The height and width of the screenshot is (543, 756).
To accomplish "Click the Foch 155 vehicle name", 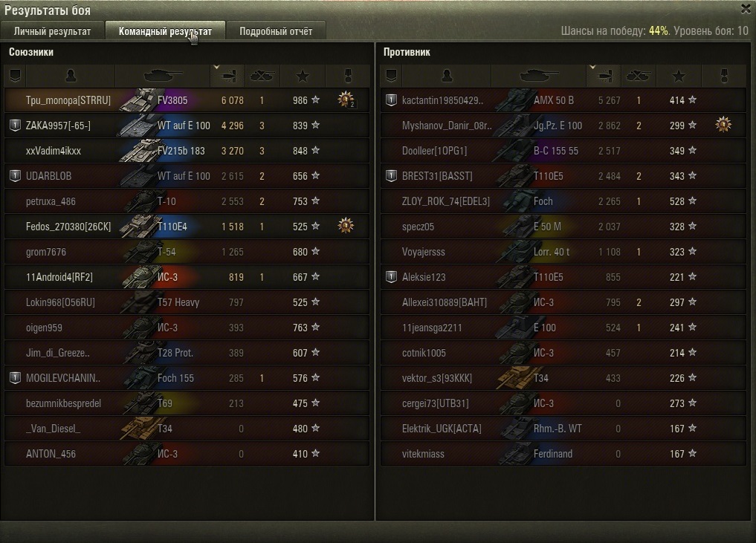I will coord(175,378).
